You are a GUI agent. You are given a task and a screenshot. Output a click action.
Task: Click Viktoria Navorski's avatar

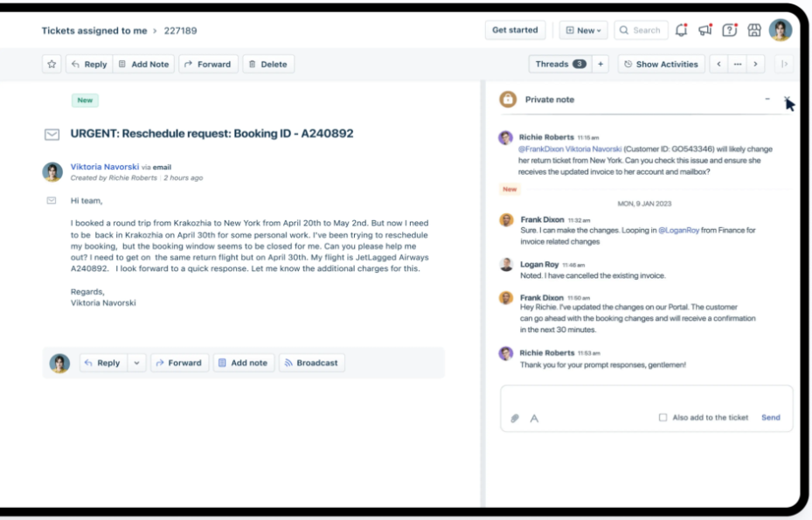pyautogui.click(x=52, y=172)
